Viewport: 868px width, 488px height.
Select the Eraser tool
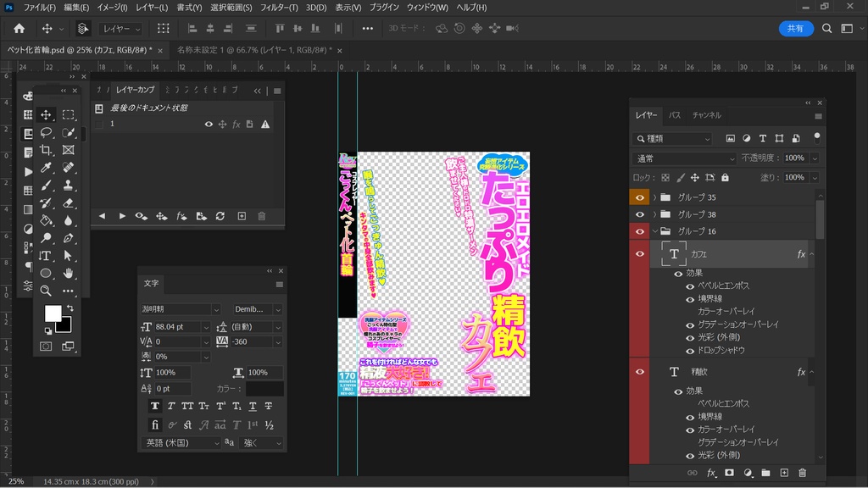tap(68, 203)
